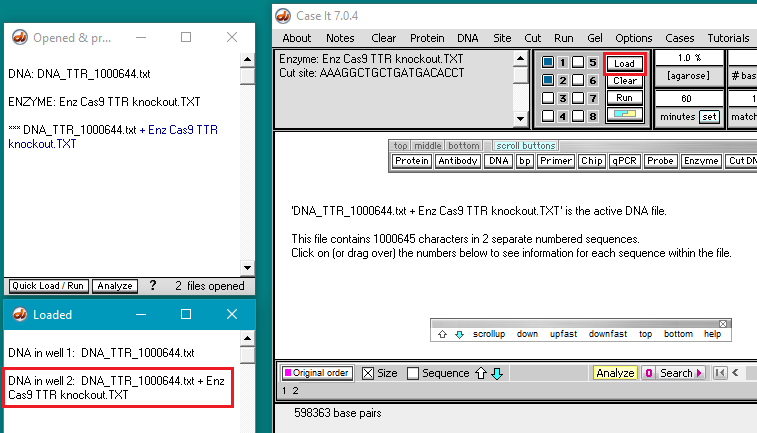This screenshot has height=433, width=757.
Task: Click the Protein toolbar button
Action: (x=411, y=161)
